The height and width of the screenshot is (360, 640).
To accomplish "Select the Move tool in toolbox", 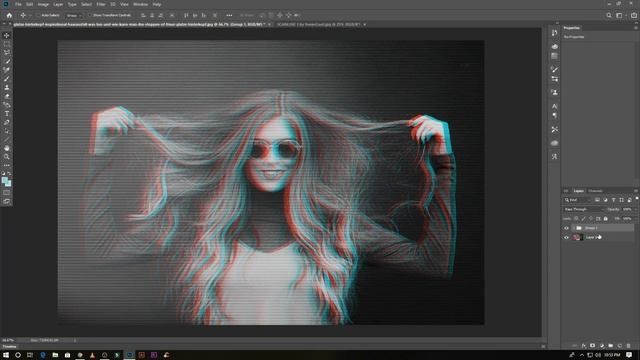I will click(7, 36).
